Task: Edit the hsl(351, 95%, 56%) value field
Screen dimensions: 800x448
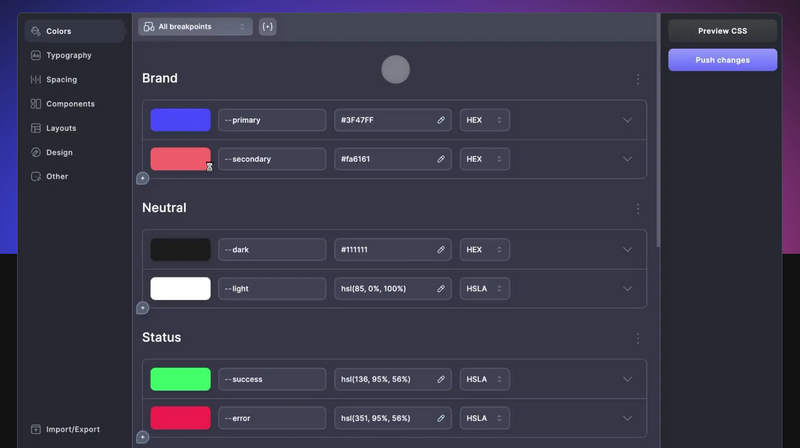Action: (392, 418)
